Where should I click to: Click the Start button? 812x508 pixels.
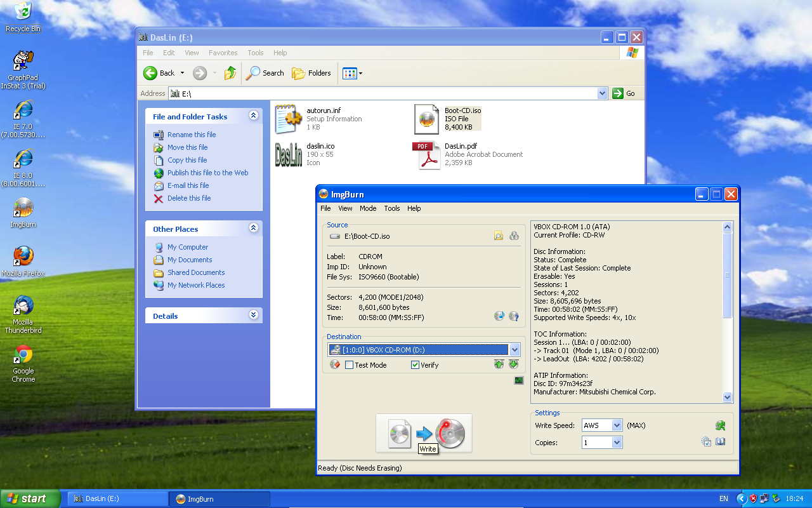coord(30,498)
